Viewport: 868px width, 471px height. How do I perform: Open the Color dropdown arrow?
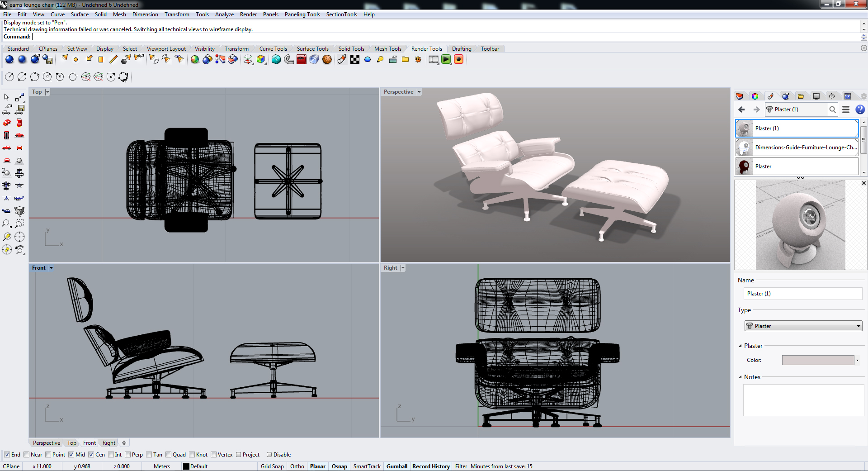(x=857, y=360)
